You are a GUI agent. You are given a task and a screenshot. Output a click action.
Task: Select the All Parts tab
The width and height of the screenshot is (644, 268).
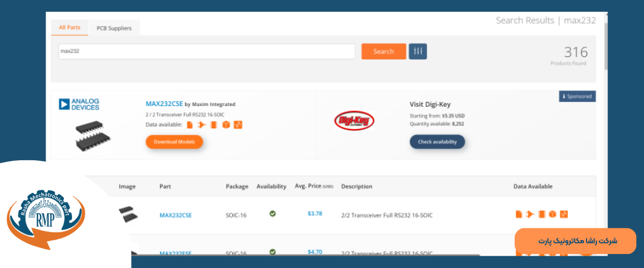[70, 27]
